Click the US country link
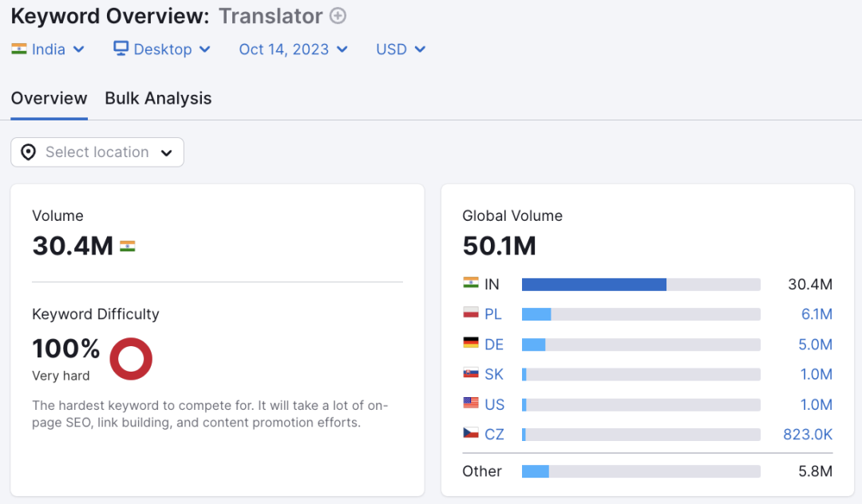This screenshot has width=862, height=504. click(494, 405)
